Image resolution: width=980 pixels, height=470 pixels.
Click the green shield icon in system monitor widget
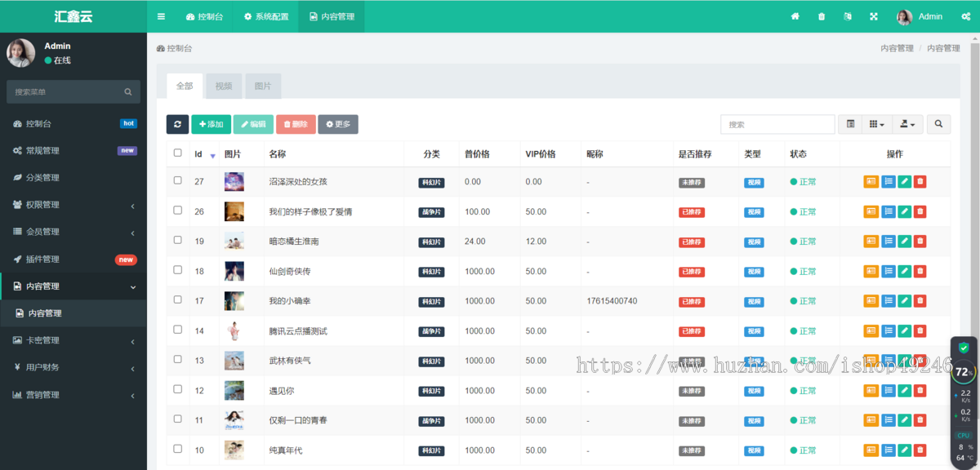pyautogui.click(x=964, y=348)
